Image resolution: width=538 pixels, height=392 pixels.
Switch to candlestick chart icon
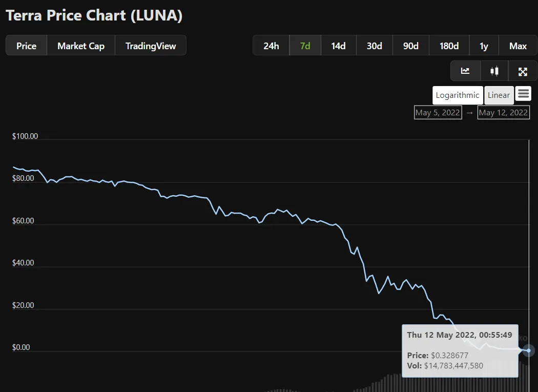[494, 71]
